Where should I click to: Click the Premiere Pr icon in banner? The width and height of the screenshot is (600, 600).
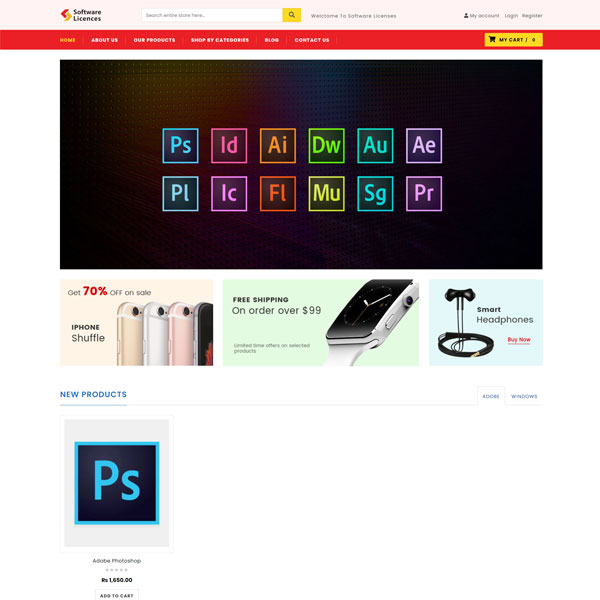(x=424, y=193)
